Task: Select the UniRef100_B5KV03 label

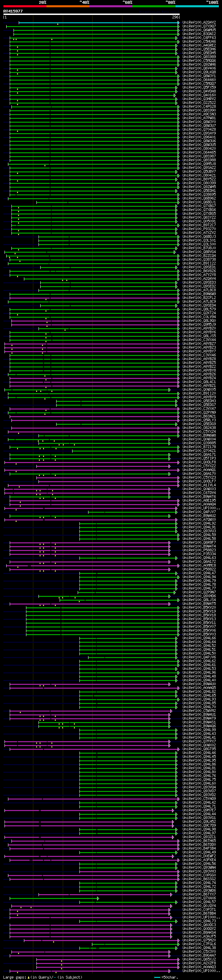Action: 199,634
